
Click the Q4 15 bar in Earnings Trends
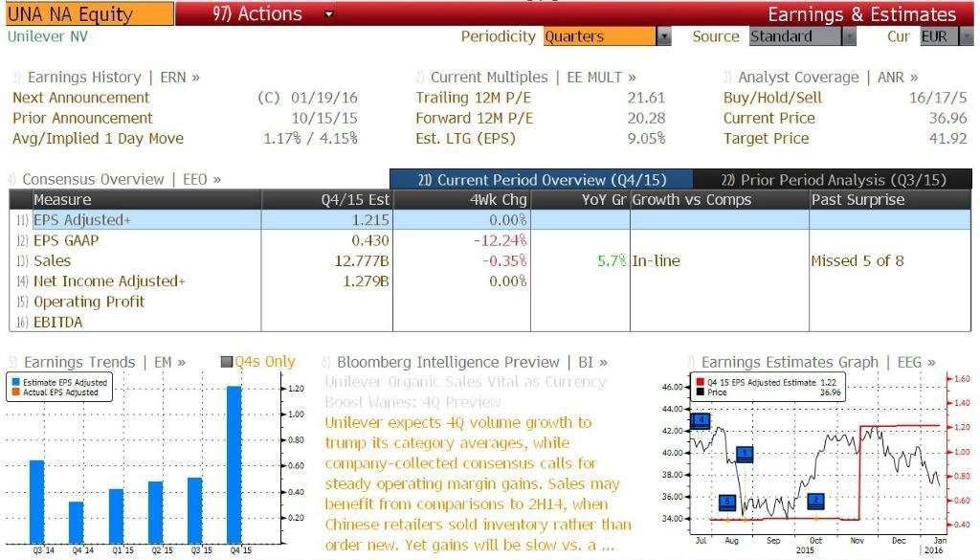[234, 465]
